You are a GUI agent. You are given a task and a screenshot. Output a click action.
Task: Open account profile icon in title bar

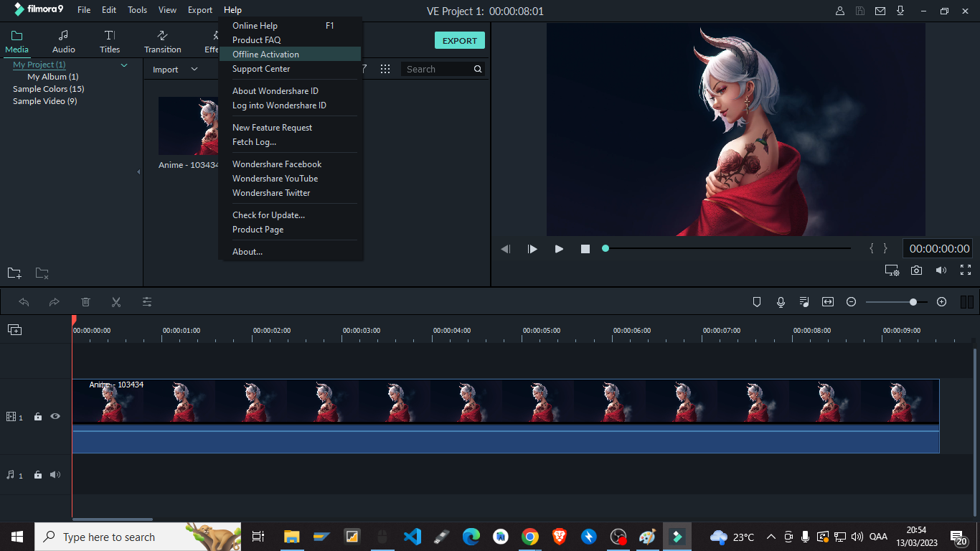tap(840, 11)
